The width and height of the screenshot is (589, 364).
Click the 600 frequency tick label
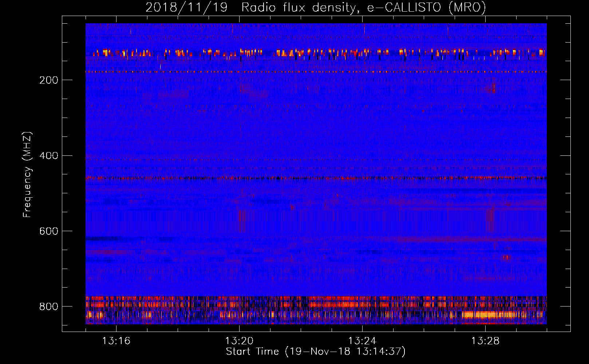click(48, 231)
